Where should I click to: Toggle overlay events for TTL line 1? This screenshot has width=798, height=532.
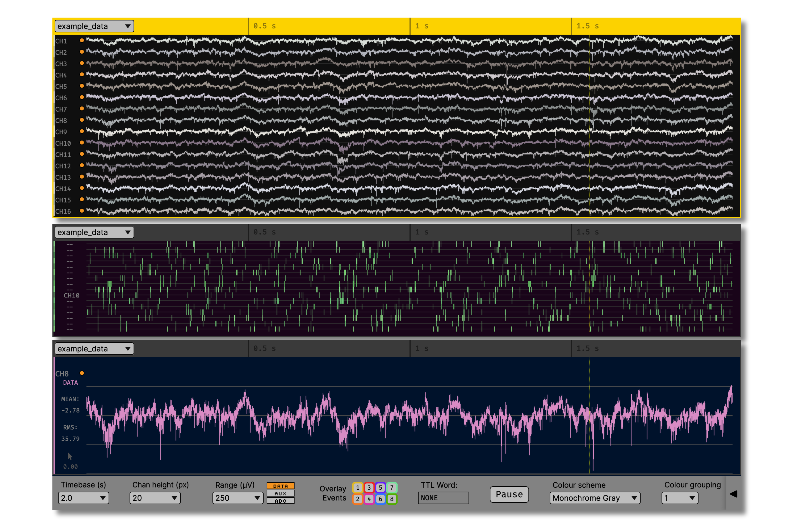358,488
